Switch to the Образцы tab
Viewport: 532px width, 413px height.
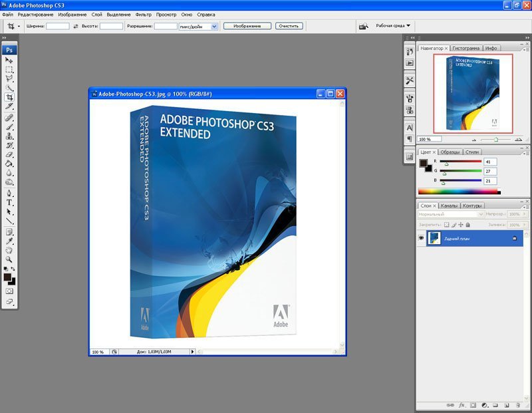click(x=450, y=152)
